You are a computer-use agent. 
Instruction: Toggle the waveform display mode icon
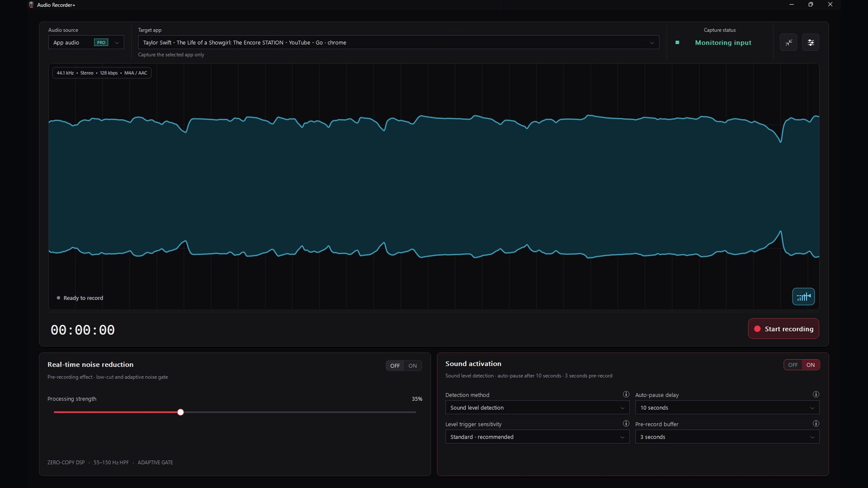(803, 297)
